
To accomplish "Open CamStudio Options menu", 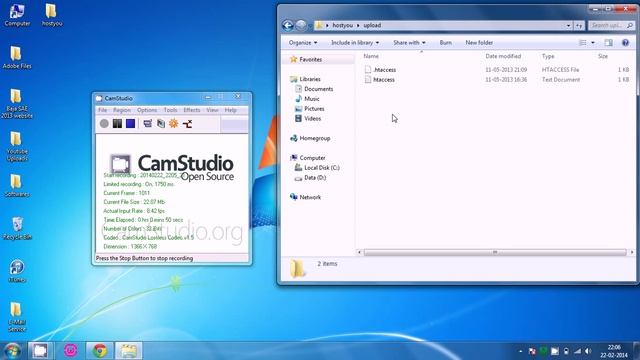I will 147,110.
